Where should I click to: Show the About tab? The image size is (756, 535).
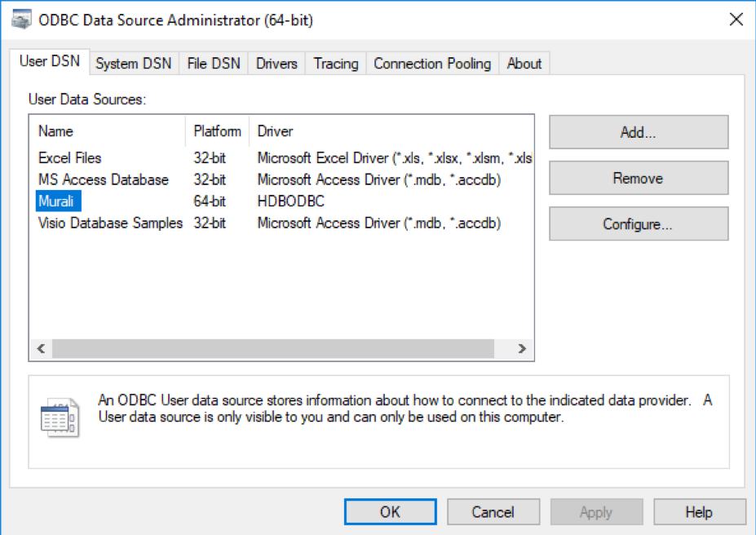click(x=524, y=64)
